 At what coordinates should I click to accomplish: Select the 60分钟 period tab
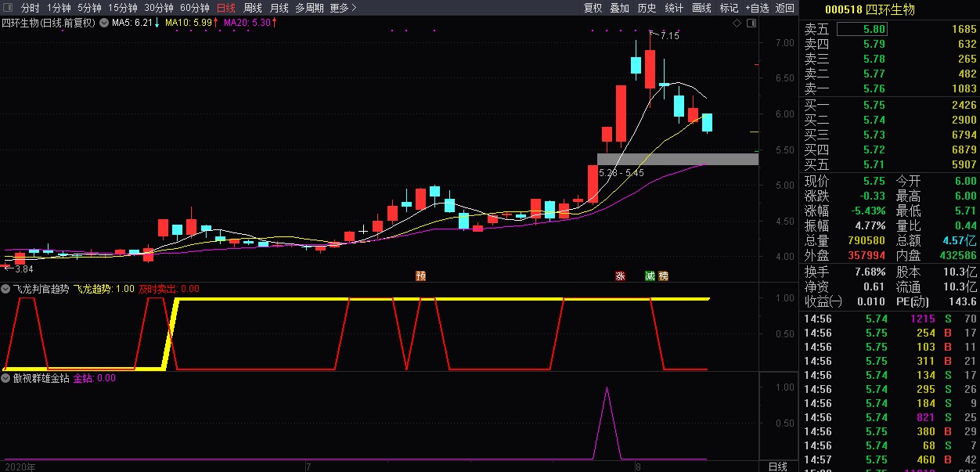tap(195, 8)
